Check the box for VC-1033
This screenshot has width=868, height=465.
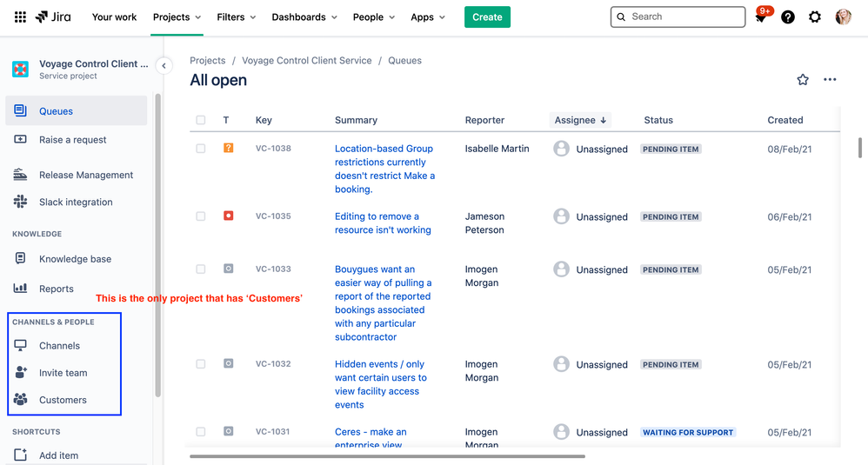[x=200, y=269]
